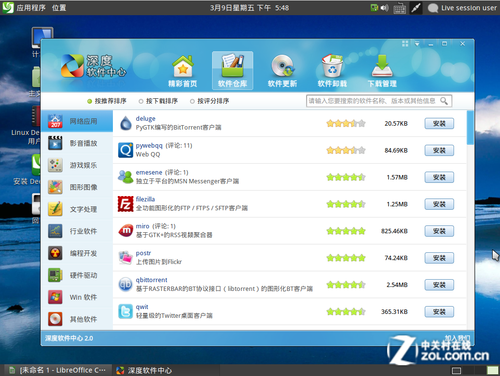Open the 软件更新 update tab

pyautogui.click(x=282, y=71)
